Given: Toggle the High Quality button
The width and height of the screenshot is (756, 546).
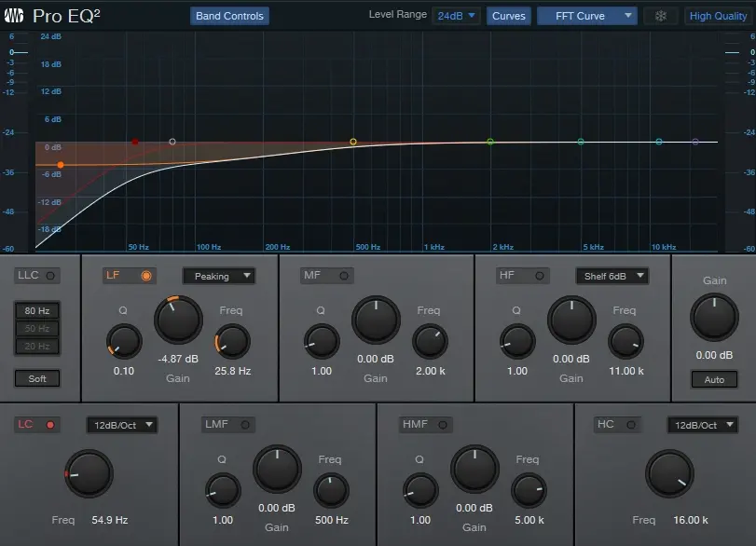Looking at the screenshot, I should click(x=718, y=16).
